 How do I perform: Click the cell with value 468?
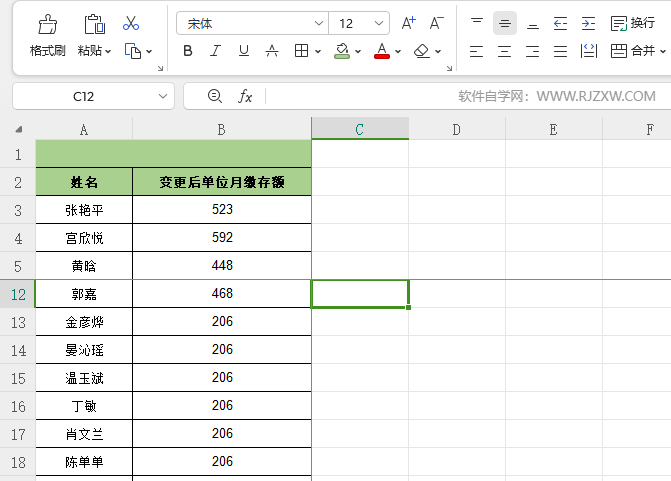coord(222,294)
